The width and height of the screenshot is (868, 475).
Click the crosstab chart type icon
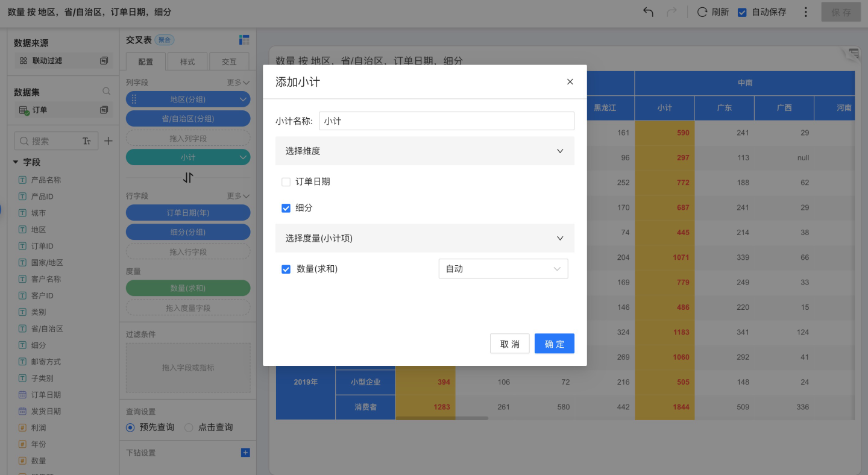click(244, 40)
